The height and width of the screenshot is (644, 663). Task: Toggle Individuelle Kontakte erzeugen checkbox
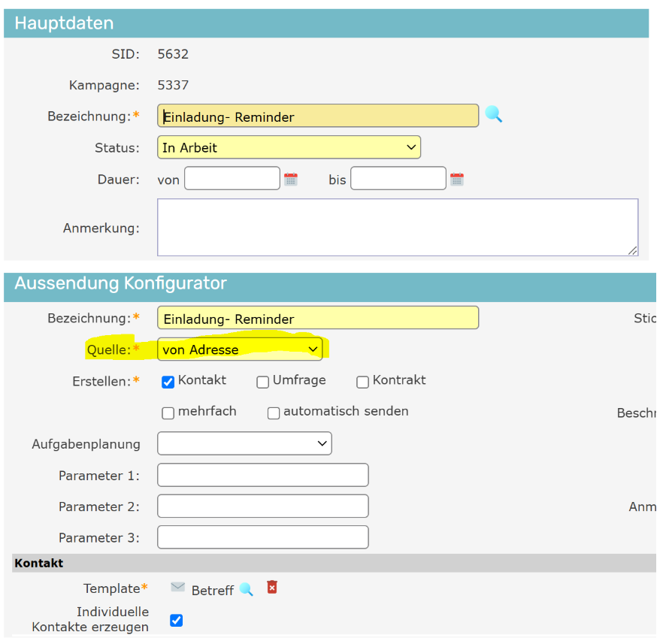click(x=176, y=620)
